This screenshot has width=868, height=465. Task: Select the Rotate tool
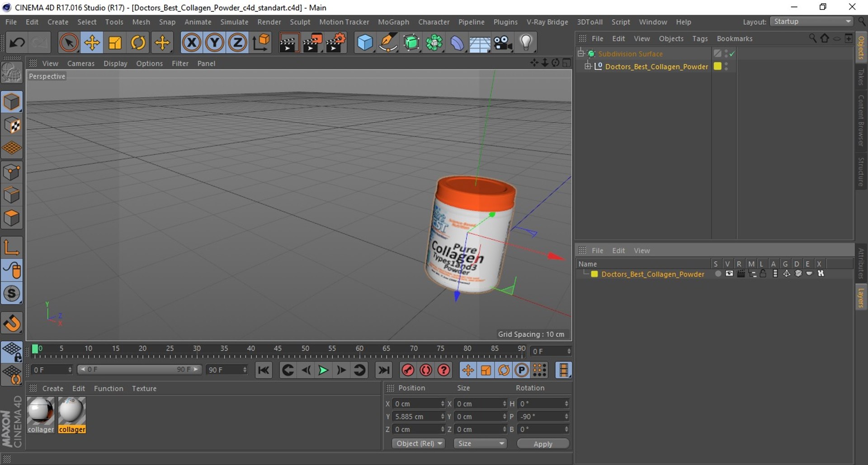[138, 43]
